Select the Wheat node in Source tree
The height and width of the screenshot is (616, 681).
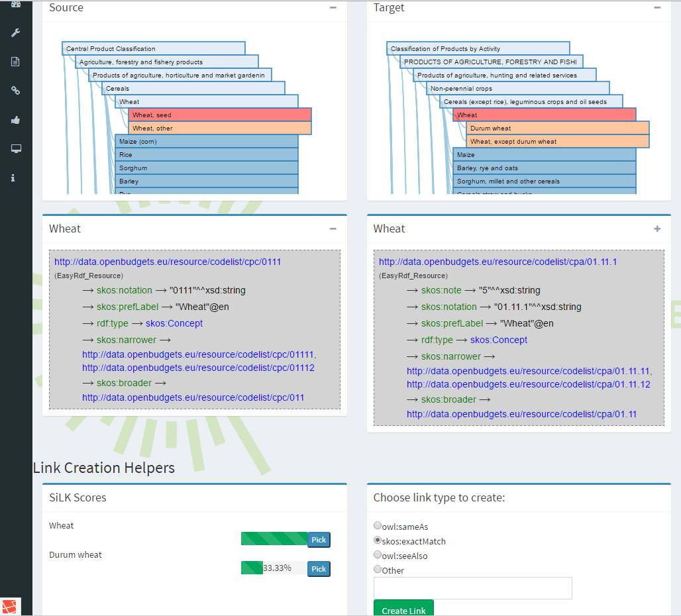click(x=207, y=101)
